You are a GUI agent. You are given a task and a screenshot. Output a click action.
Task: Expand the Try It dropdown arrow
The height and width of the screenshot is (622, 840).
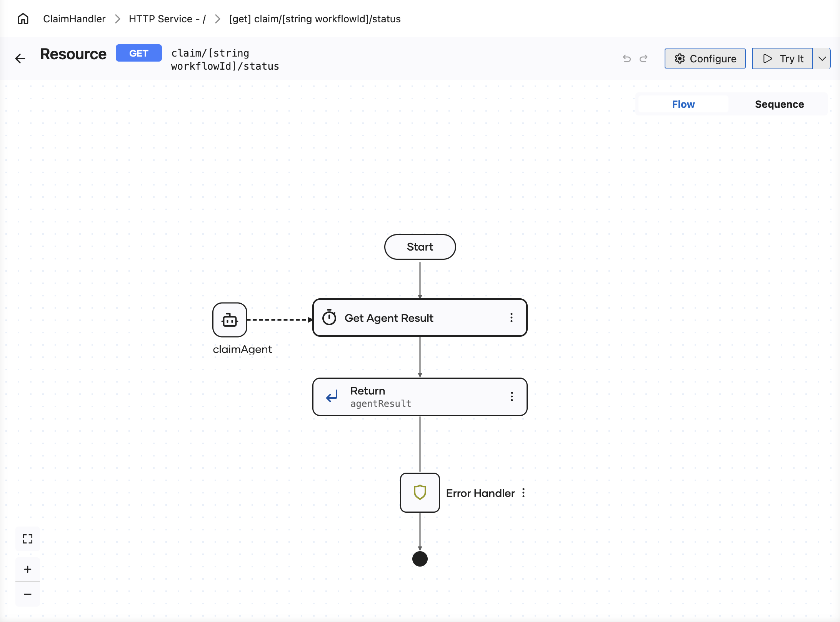[x=822, y=59]
